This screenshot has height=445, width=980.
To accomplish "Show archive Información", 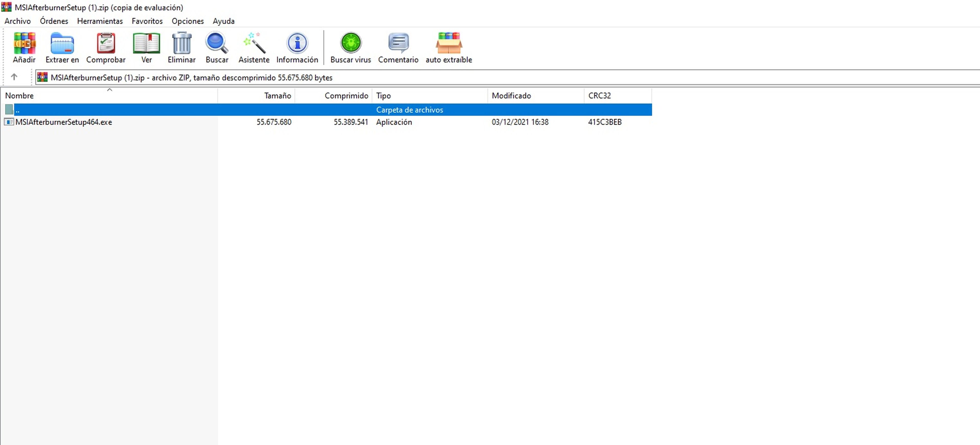I will pos(297,47).
